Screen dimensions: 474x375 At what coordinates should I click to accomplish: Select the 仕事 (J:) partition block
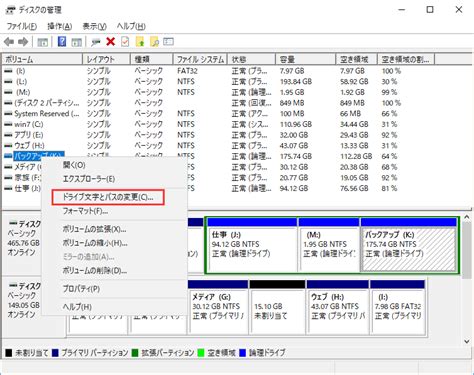click(252, 245)
